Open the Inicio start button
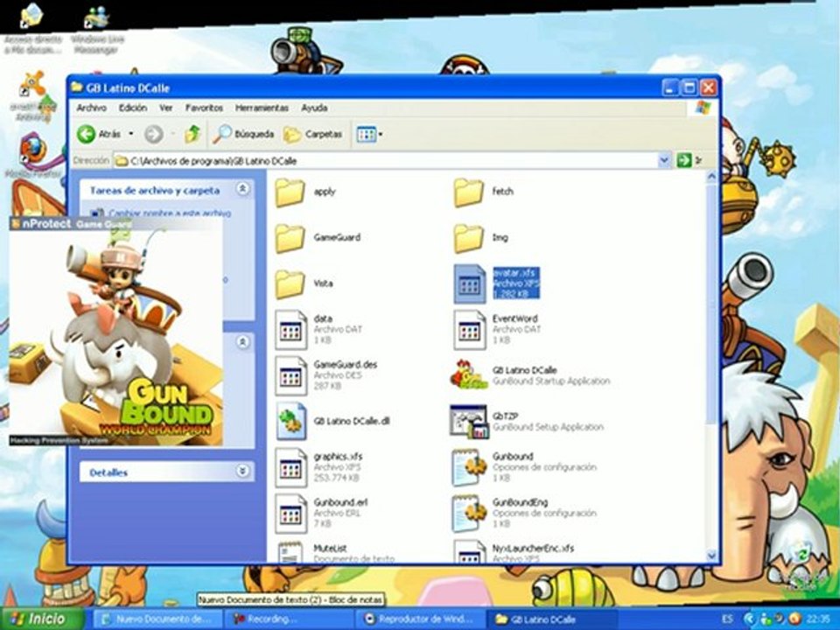 (x=42, y=619)
